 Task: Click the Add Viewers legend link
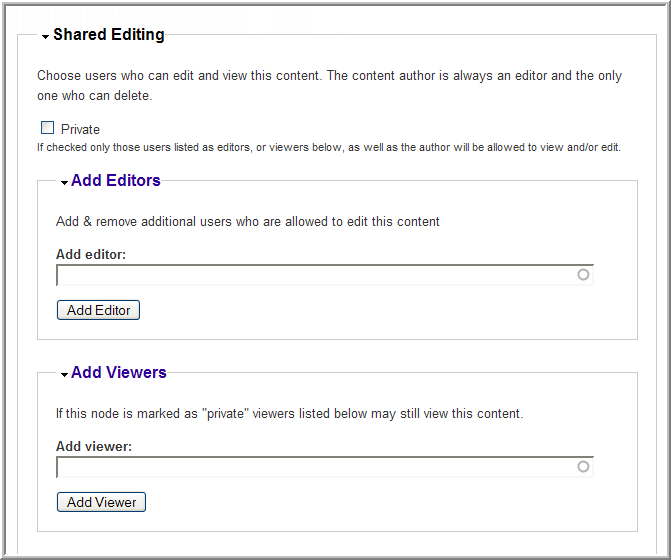(x=118, y=373)
